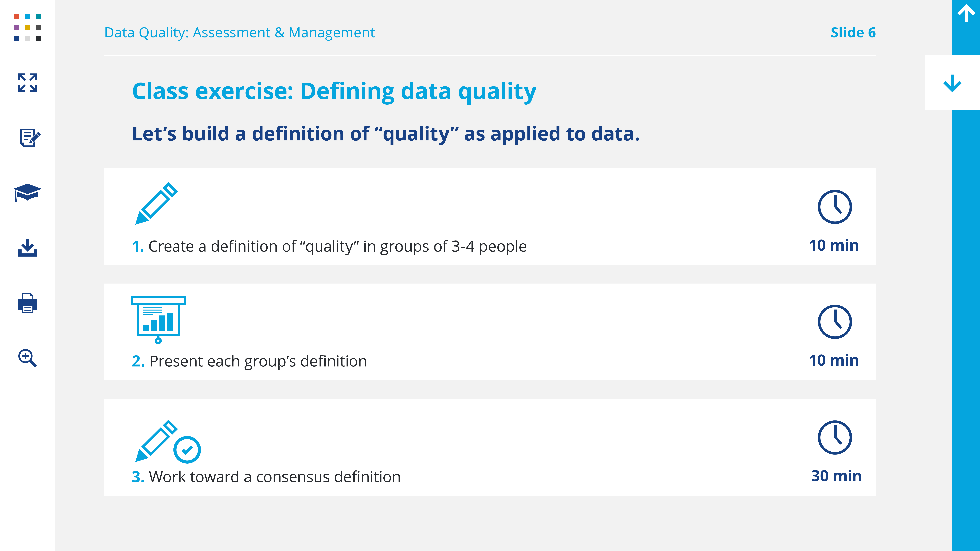980x551 pixels.
Task: Zoom in with the magnifier plus icon
Action: click(x=27, y=358)
